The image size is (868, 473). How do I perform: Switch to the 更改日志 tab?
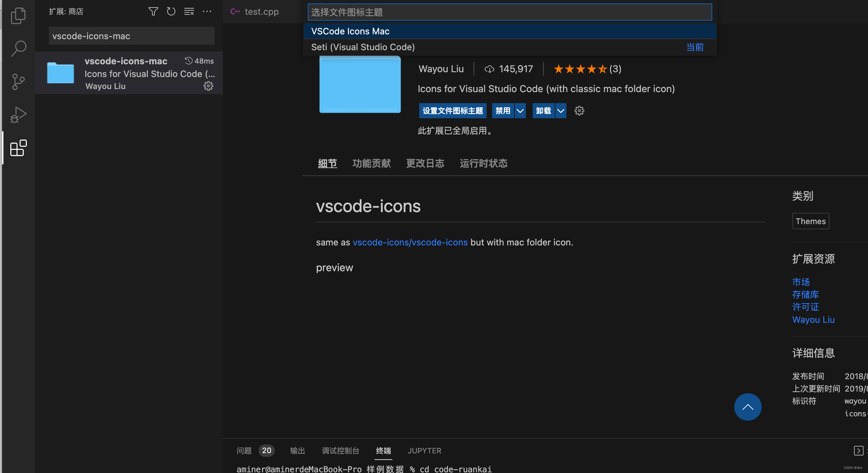tap(425, 163)
